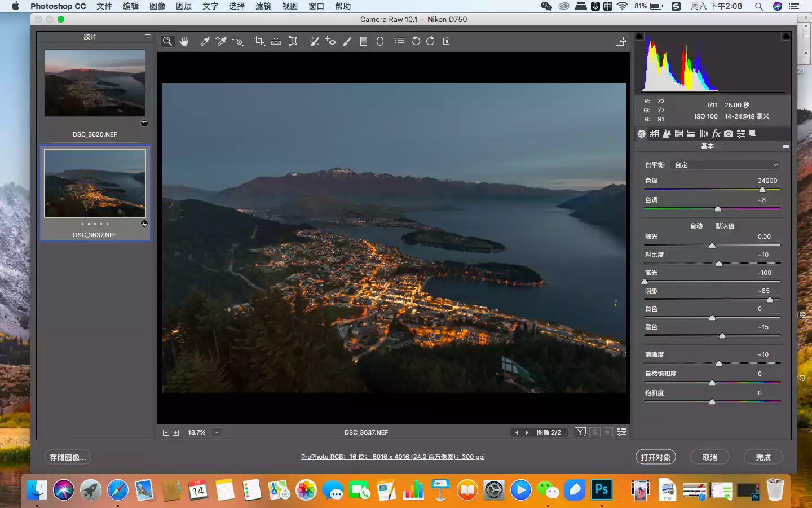Choose the Crop tool
This screenshot has width=812, height=508.
(259, 41)
